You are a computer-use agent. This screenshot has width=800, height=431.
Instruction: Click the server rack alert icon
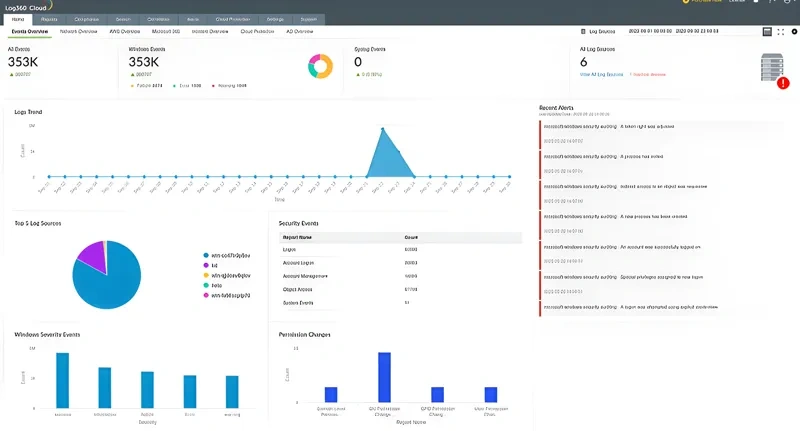772,67
